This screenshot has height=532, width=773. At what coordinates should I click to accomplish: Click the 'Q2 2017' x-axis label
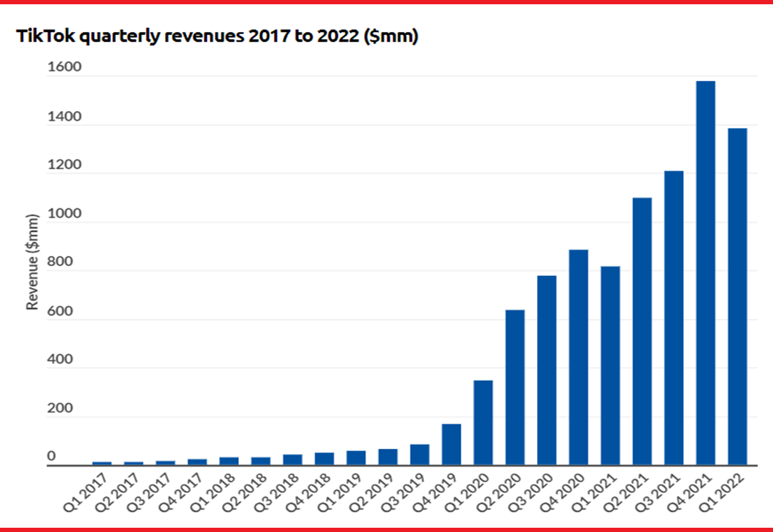point(117,491)
